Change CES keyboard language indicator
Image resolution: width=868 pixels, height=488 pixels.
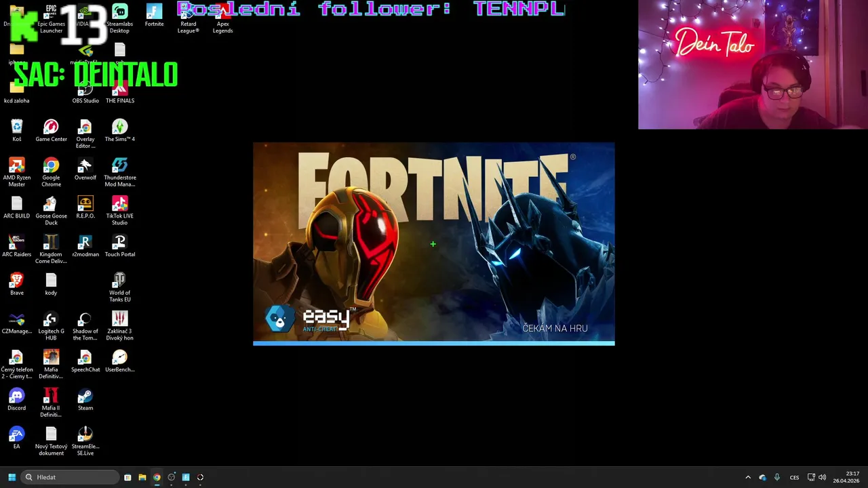click(794, 477)
